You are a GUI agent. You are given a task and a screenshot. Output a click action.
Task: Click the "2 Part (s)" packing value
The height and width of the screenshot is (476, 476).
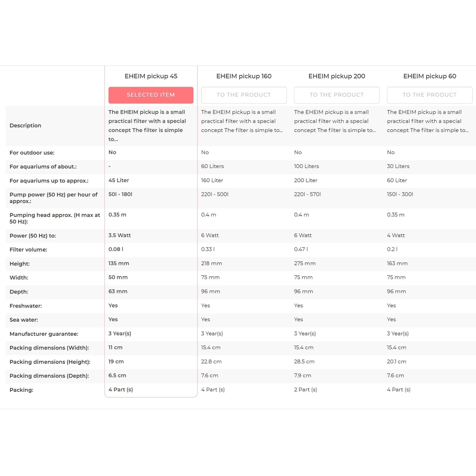point(305,389)
